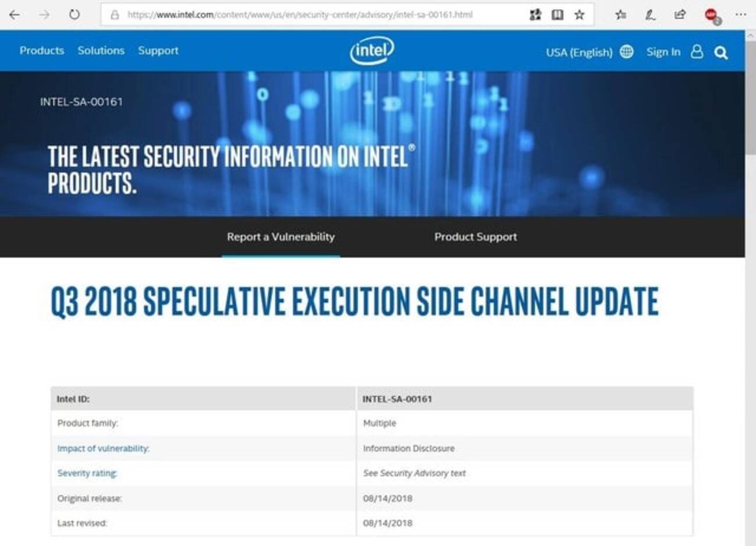The image size is (756, 546).
Task: Click the user profile icon beside Sign In
Action: click(697, 52)
